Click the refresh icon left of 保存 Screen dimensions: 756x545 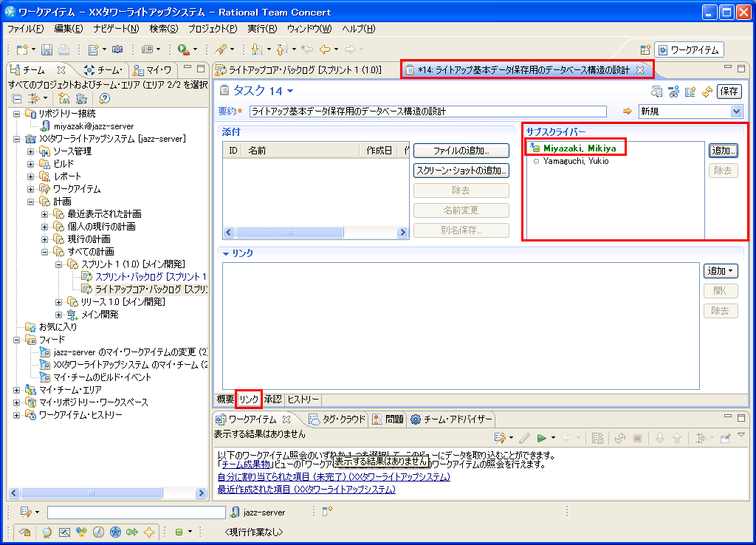[707, 92]
